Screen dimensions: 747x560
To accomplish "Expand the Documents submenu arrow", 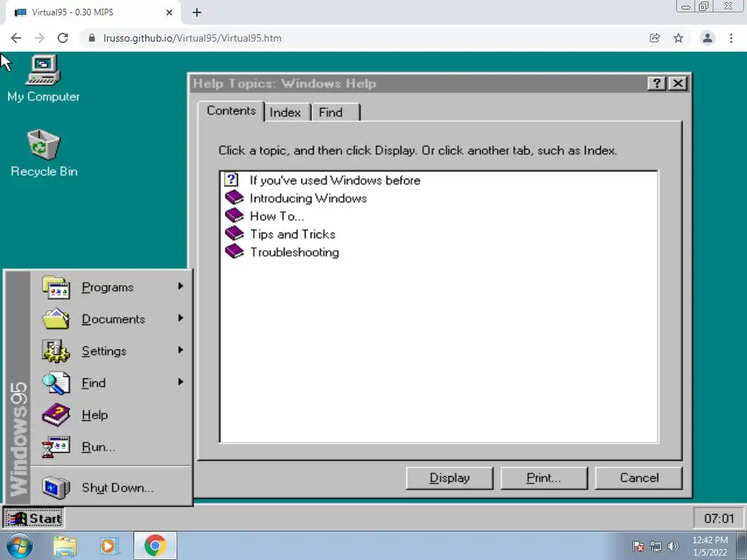I will click(x=181, y=318).
